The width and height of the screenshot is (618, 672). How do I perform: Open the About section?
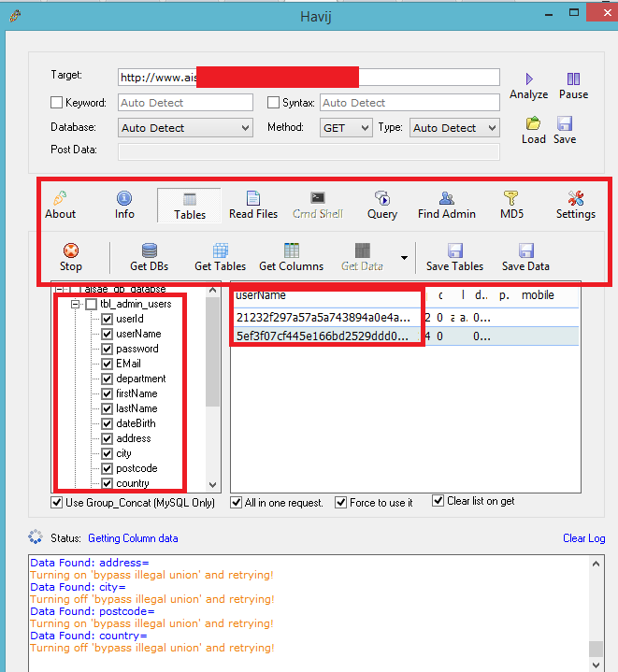point(61,206)
